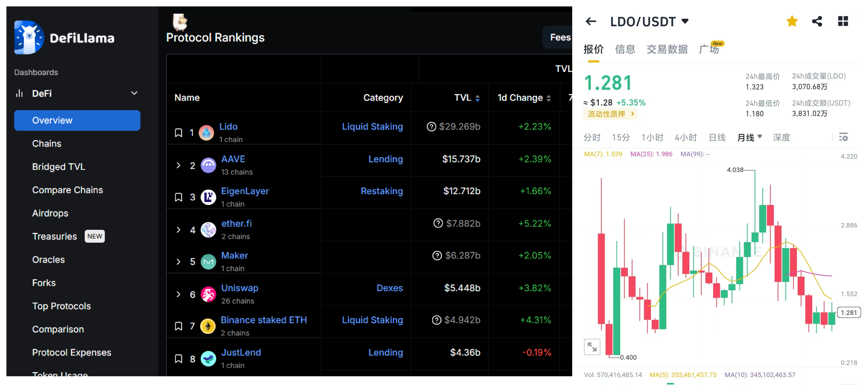Viewport: 868px width, 391px height.
Task: Click Binance staked ETH TVL question icon
Action: click(436, 320)
